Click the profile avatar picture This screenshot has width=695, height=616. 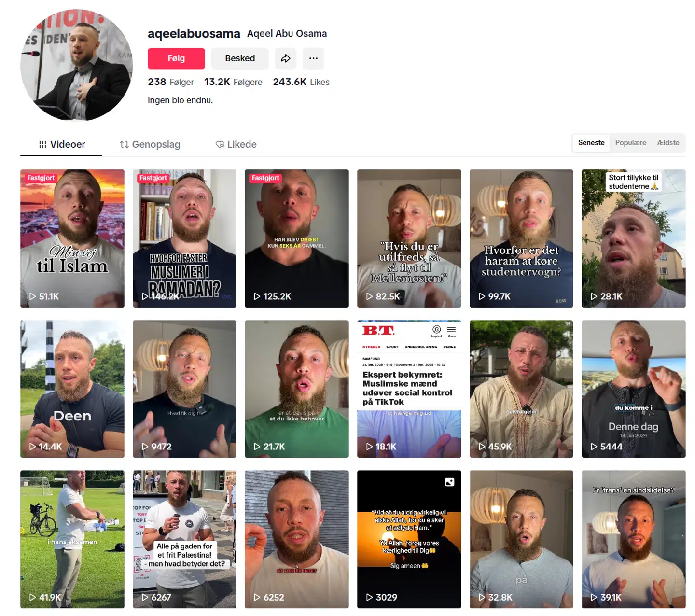click(x=76, y=65)
